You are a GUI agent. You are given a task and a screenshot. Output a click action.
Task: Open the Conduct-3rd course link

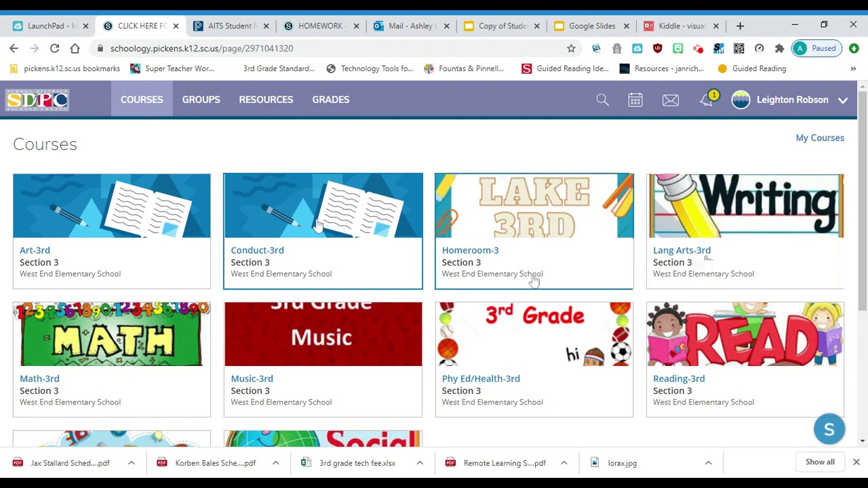(x=257, y=250)
